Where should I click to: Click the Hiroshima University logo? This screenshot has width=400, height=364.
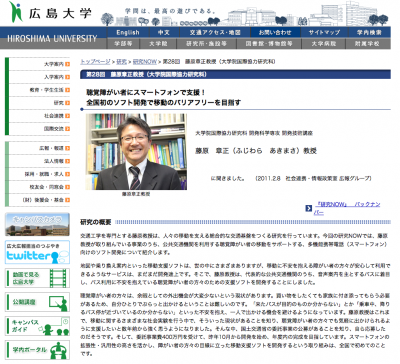coord(50,12)
